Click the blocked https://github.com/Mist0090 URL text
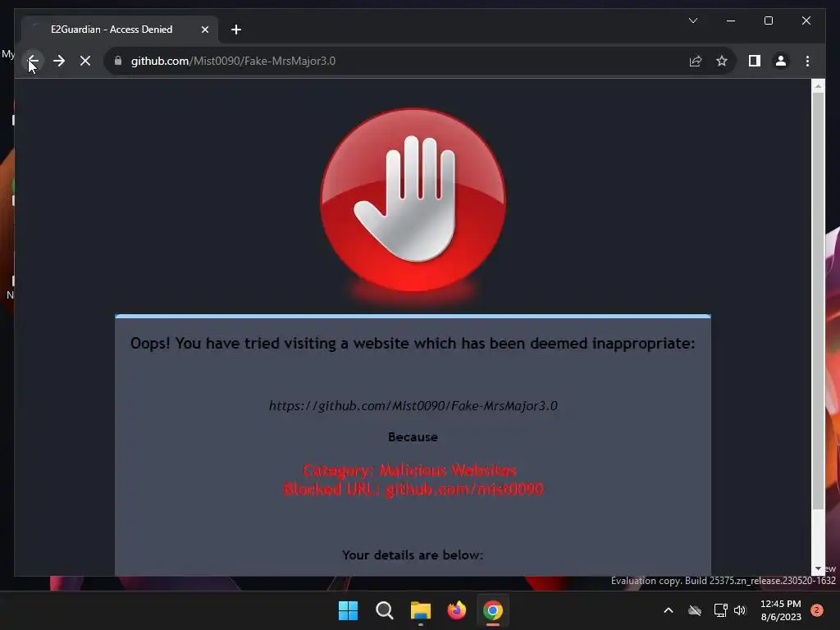Image resolution: width=840 pixels, height=630 pixels. coord(413,405)
